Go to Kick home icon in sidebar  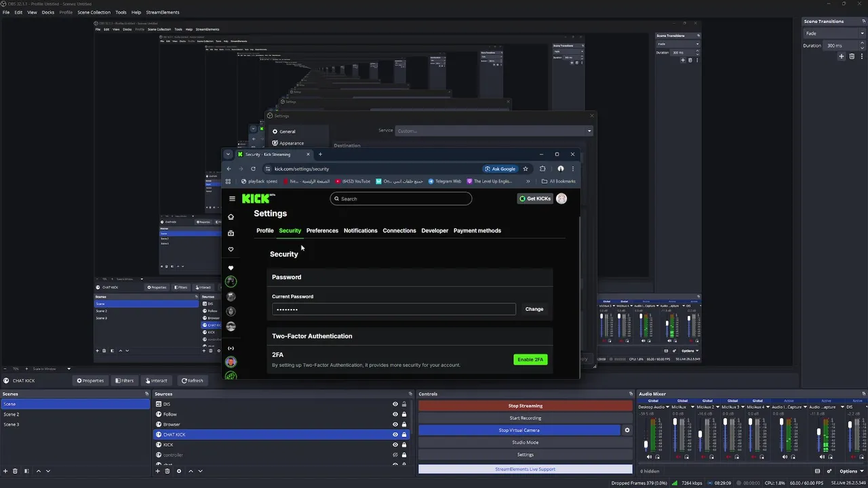click(231, 217)
